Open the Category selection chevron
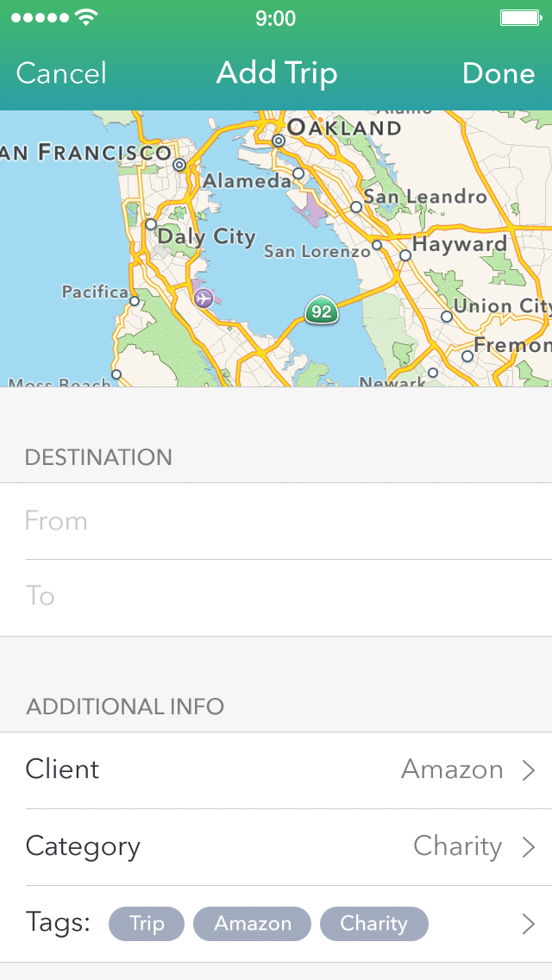Screen dimensions: 552x980 pos(529,847)
